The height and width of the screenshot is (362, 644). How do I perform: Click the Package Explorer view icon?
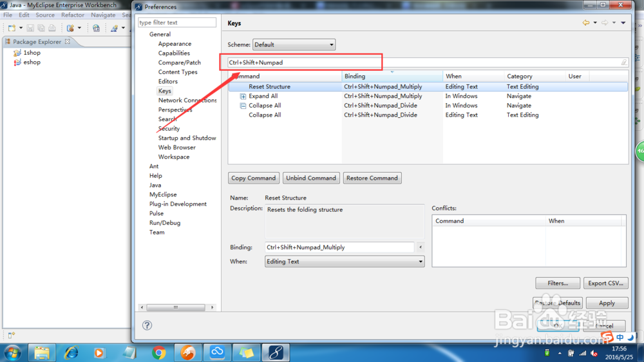8,41
